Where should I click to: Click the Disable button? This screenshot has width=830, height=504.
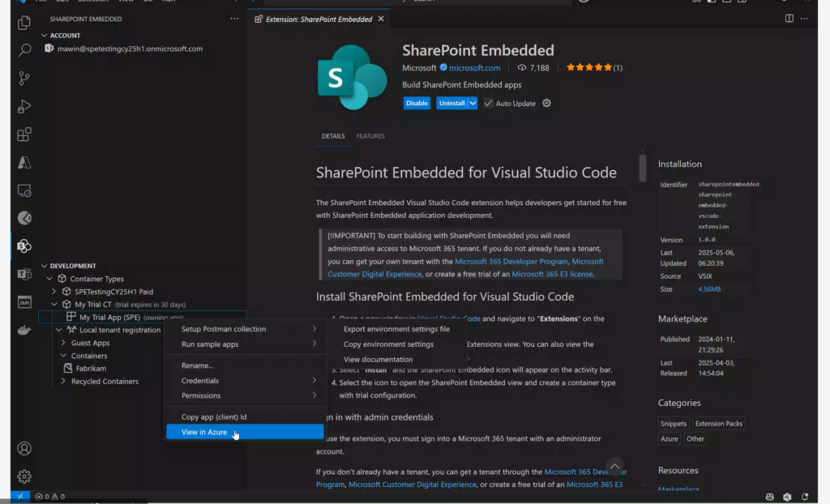[417, 103]
